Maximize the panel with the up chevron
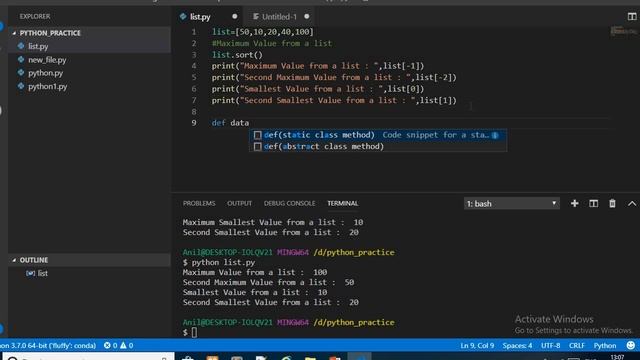Image resolution: width=640 pixels, height=360 pixels. (x=632, y=203)
